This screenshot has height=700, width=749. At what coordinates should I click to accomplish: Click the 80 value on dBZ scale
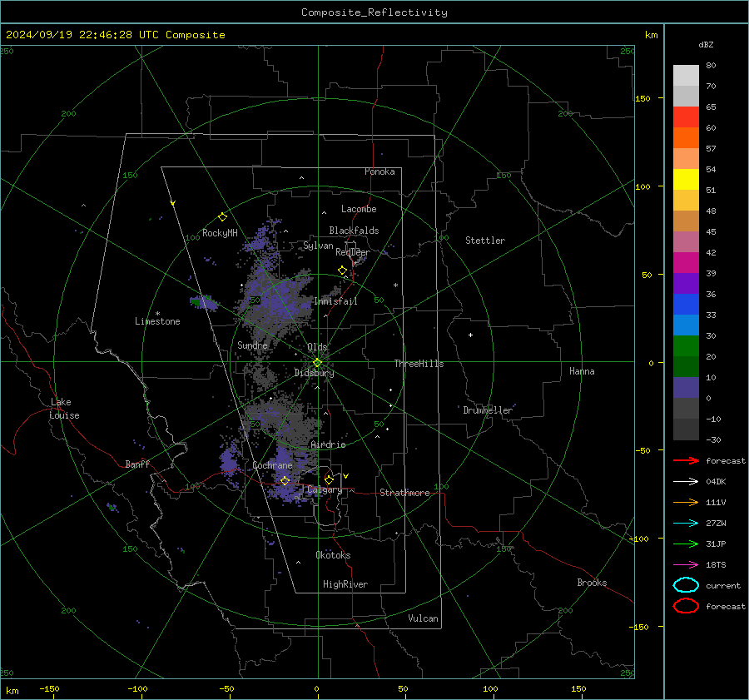(x=711, y=66)
